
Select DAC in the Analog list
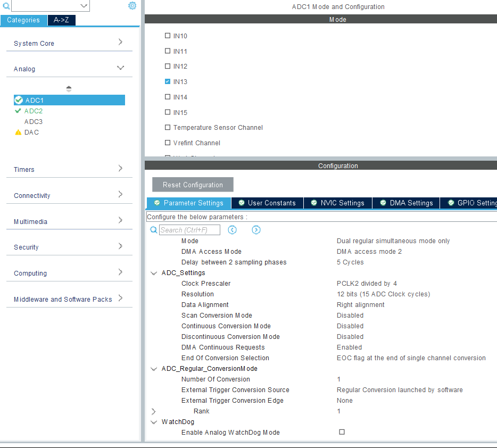31,132
